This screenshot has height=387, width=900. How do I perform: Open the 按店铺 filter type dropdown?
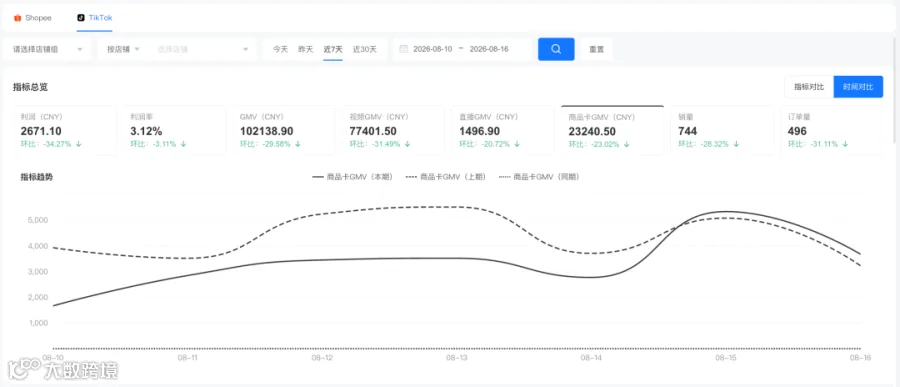coord(123,49)
